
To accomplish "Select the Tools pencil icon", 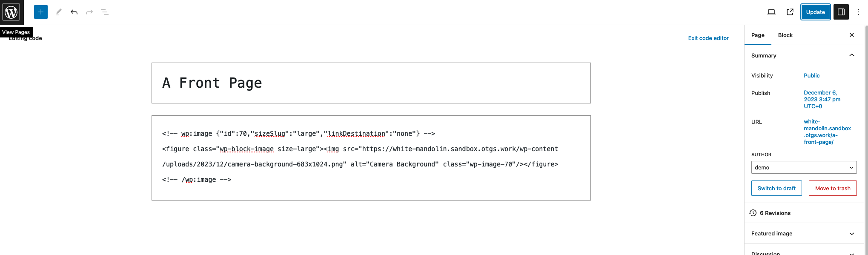I will (x=59, y=12).
